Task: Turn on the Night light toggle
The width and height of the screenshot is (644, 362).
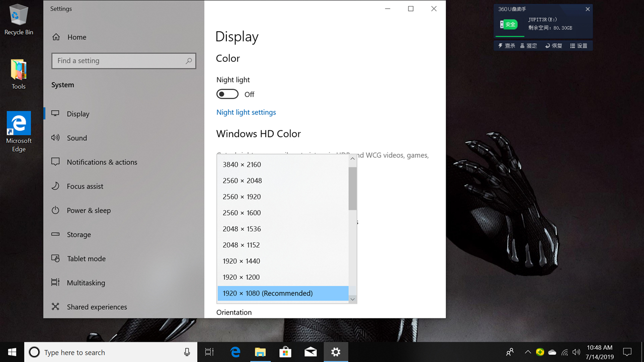Action: [227, 95]
